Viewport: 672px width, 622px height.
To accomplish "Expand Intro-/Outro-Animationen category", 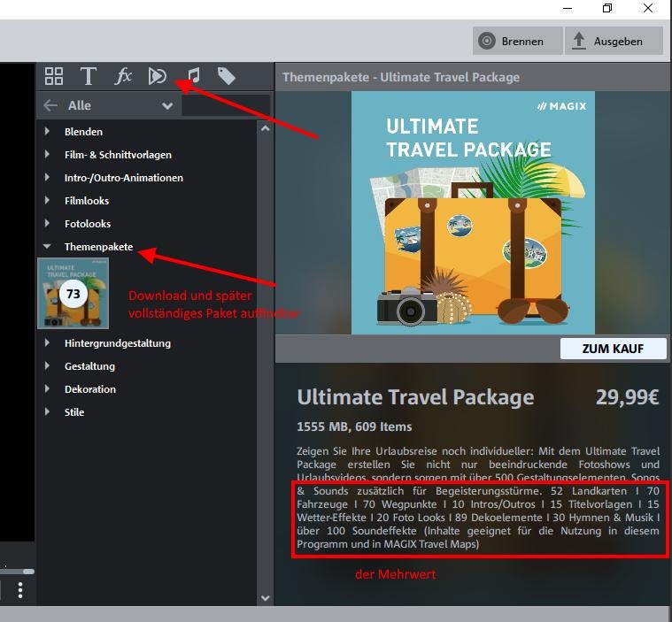I will coord(47,178).
